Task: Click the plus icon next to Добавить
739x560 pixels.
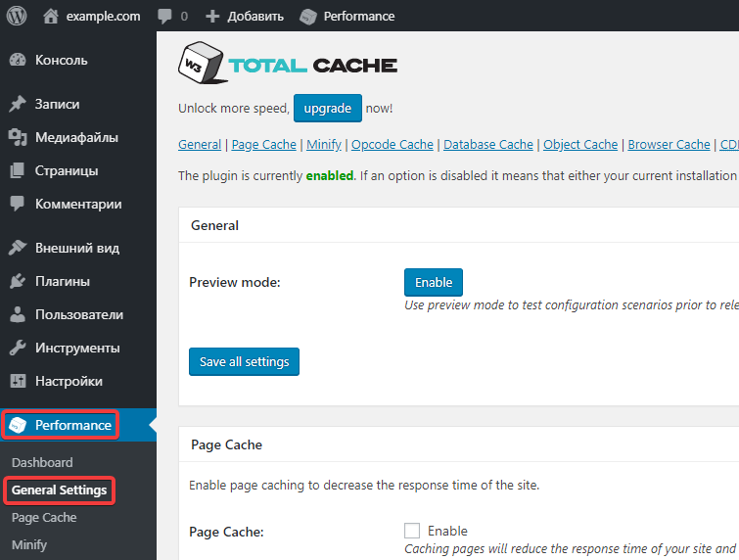Action: coord(212,16)
